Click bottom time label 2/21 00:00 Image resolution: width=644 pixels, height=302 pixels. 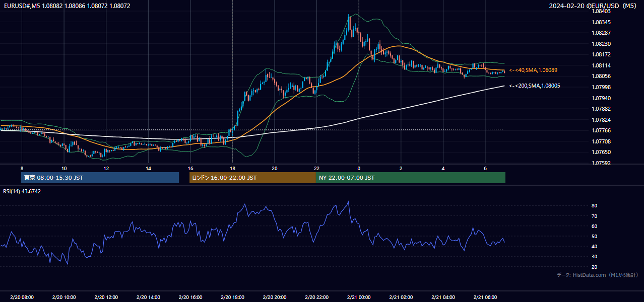point(359,297)
